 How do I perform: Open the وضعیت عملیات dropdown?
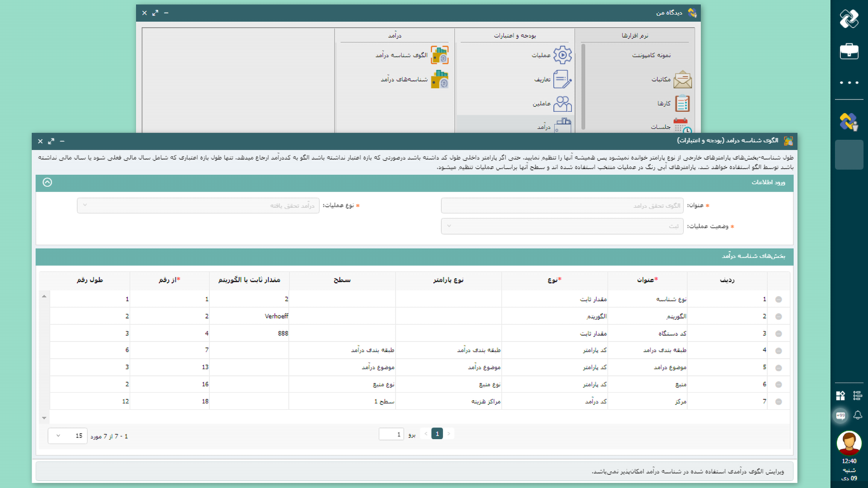pos(561,226)
